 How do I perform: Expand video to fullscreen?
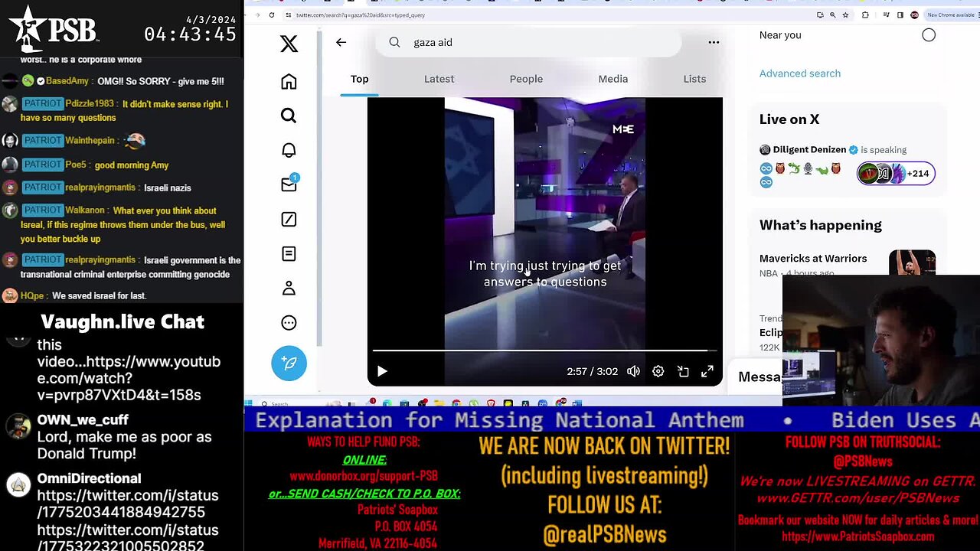pyautogui.click(x=707, y=371)
